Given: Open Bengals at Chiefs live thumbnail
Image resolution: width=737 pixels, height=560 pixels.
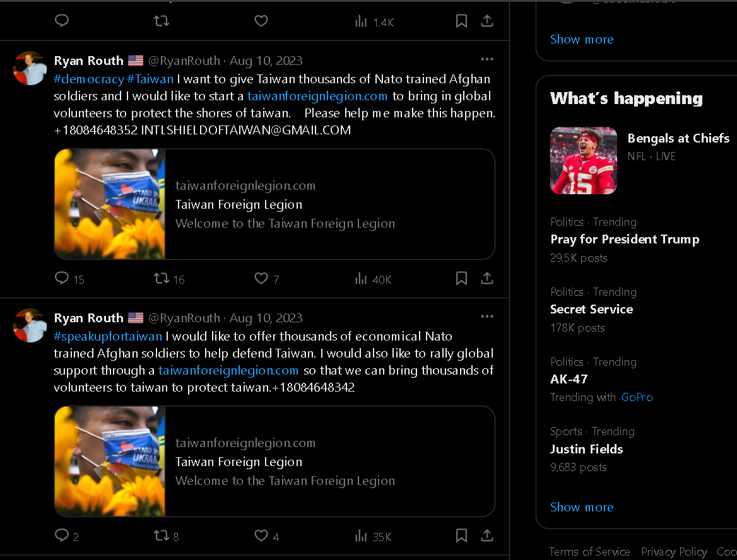Looking at the screenshot, I should pos(583,160).
